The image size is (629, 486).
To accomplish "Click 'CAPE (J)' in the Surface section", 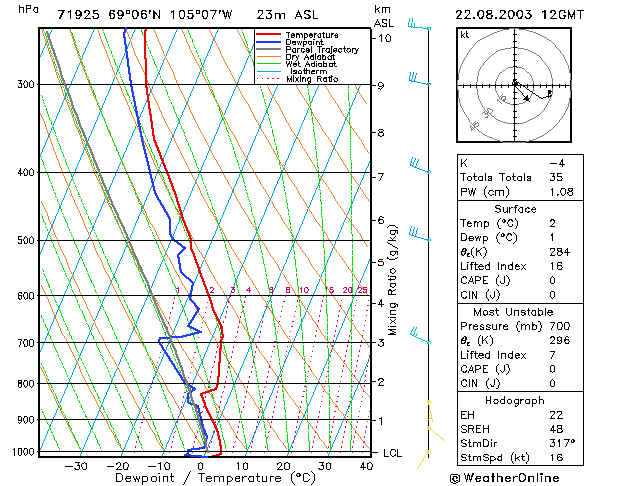I will point(485,281).
